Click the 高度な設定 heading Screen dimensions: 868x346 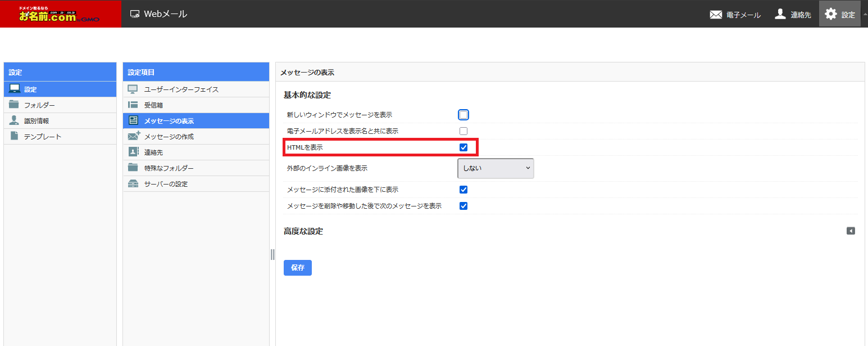[x=303, y=231]
